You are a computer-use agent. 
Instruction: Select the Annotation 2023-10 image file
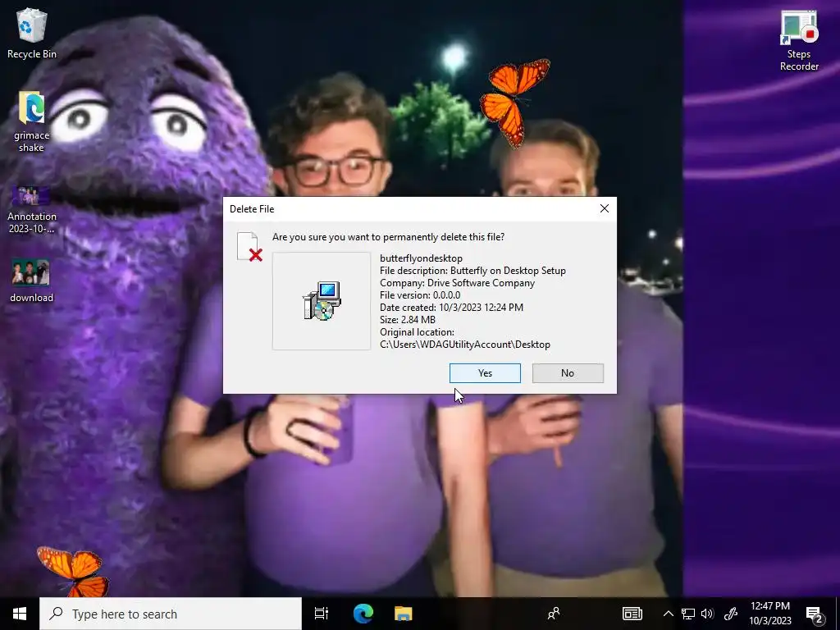[x=32, y=209]
